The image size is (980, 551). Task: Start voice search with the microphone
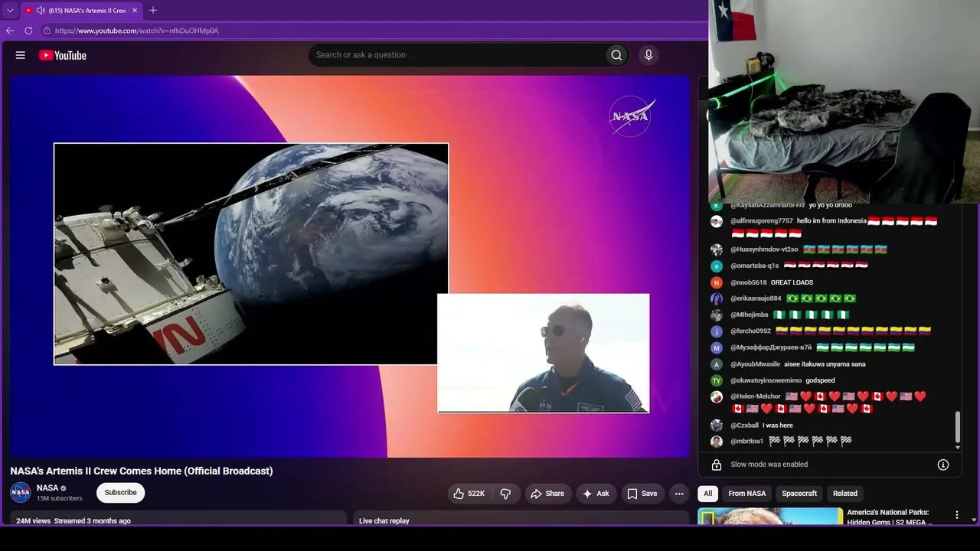click(x=648, y=55)
